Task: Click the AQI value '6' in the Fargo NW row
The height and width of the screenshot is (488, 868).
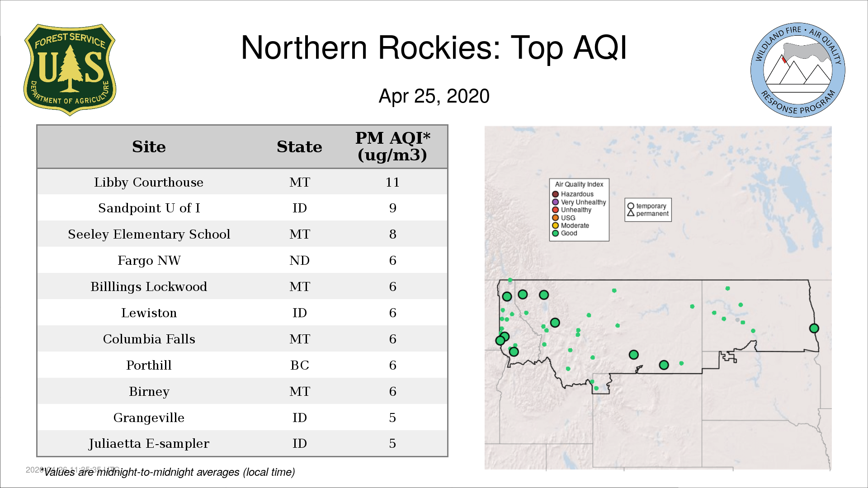Action: [x=392, y=261]
